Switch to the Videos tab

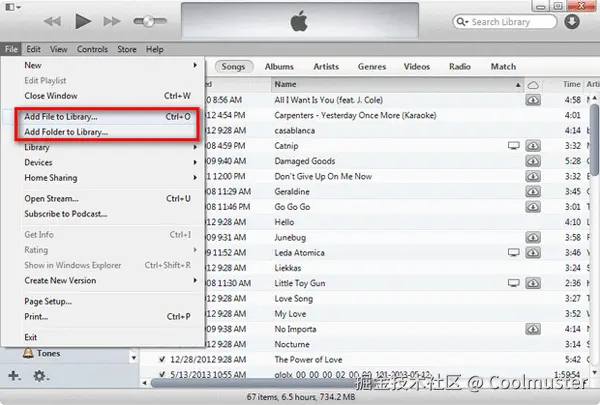coord(417,67)
